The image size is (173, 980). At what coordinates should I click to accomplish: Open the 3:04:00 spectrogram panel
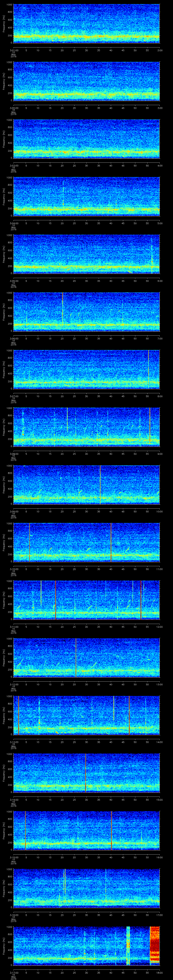pos(86,196)
